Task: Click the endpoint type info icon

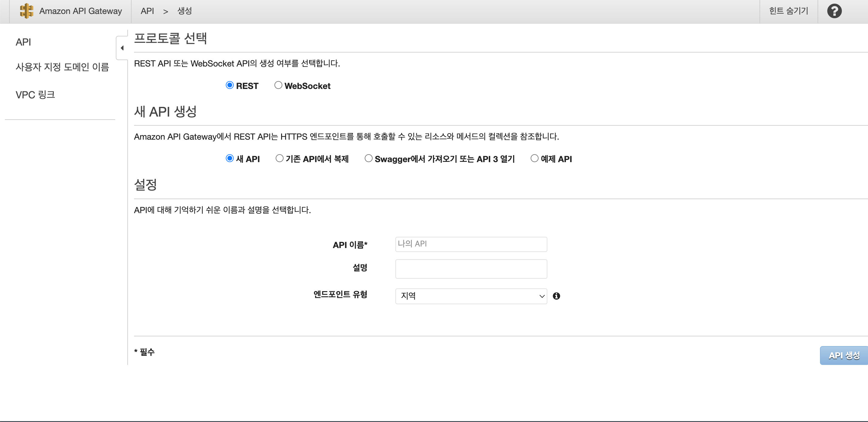Action: pyautogui.click(x=556, y=296)
